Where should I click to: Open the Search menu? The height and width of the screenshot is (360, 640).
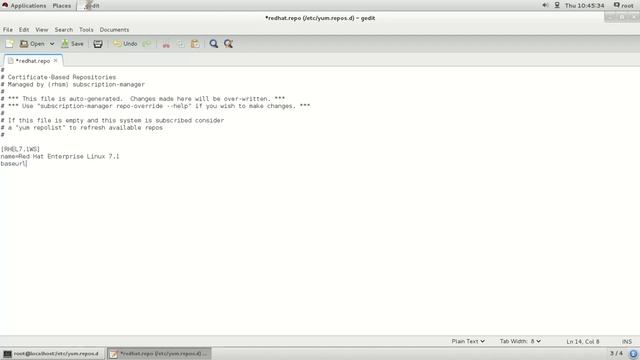pyautogui.click(x=64, y=30)
